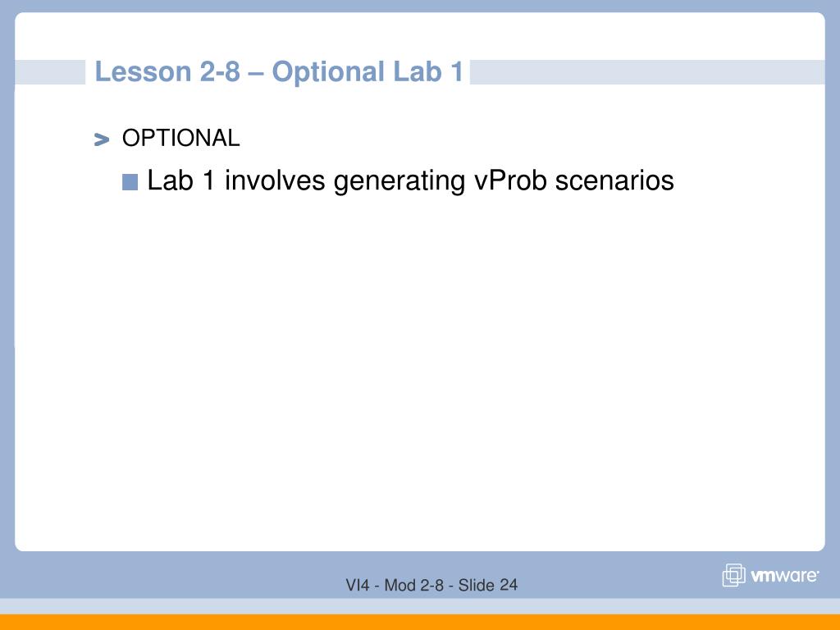840x630 pixels.
Task: Click the orange bar at the slide bottom
Action: point(420,622)
